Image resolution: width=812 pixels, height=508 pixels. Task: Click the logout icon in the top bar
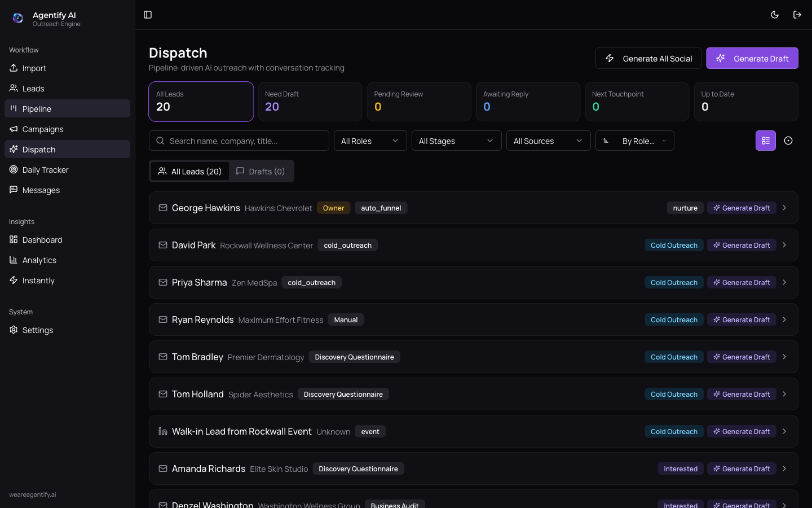point(797,14)
